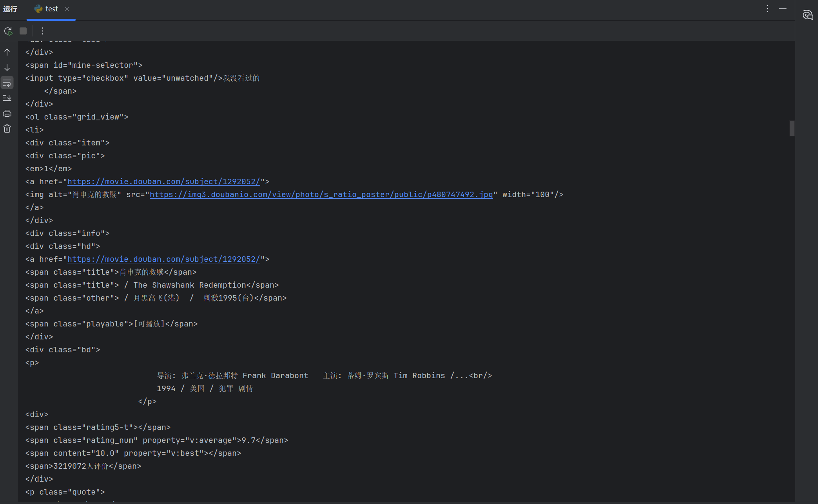Open second movie.douban.com subject link under hd div
Screen dimensions: 818x504
click(163, 259)
